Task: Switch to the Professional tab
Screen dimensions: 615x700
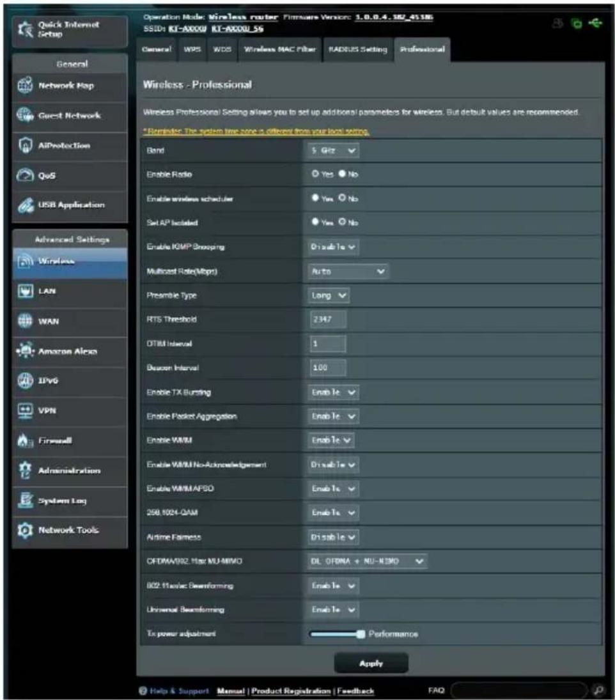Action: (422, 50)
